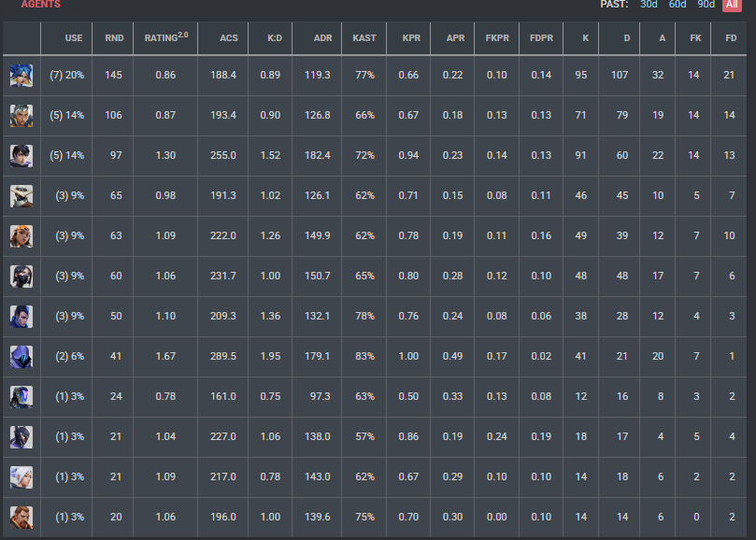Click the 231.7 ACS value
The height and width of the screenshot is (540, 756).
coord(223,276)
